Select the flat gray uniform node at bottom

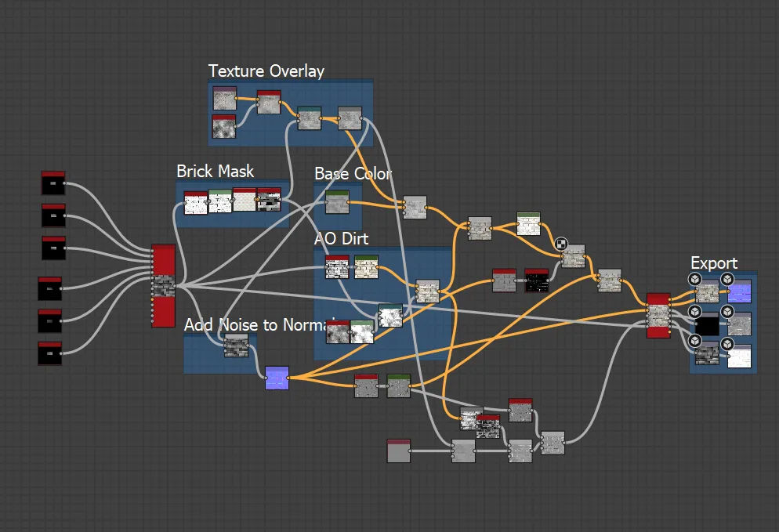tap(398, 451)
